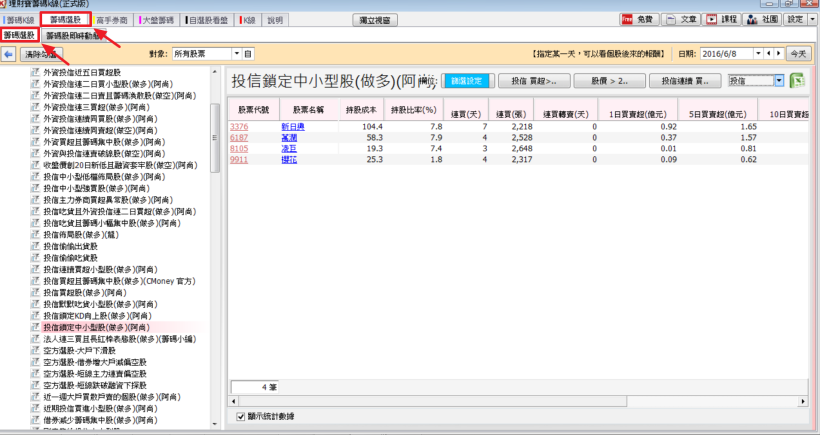The width and height of the screenshot is (820, 435).
Task: Select the 籌碼選股 sub-tab
Action: coord(19,35)
